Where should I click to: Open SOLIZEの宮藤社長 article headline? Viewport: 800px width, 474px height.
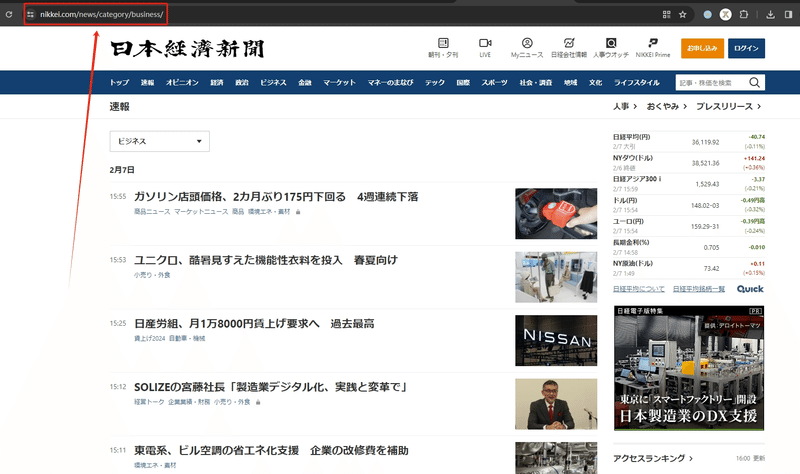coord(271,387)
